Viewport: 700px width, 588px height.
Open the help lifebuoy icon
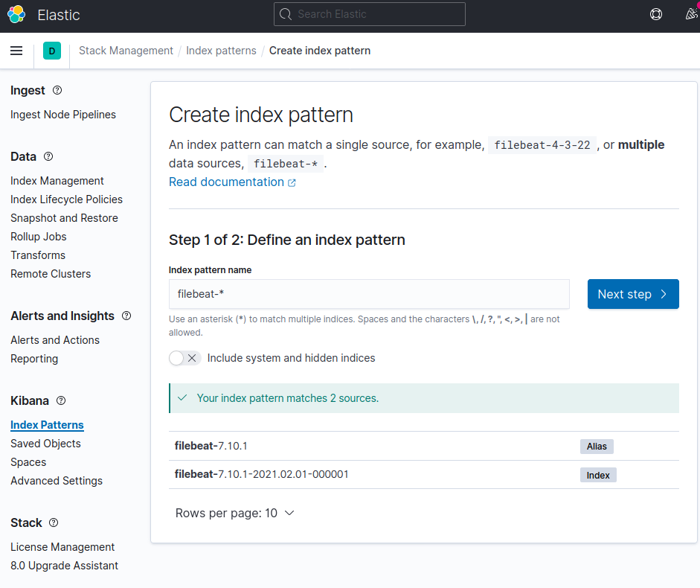[x=655, y=14]
